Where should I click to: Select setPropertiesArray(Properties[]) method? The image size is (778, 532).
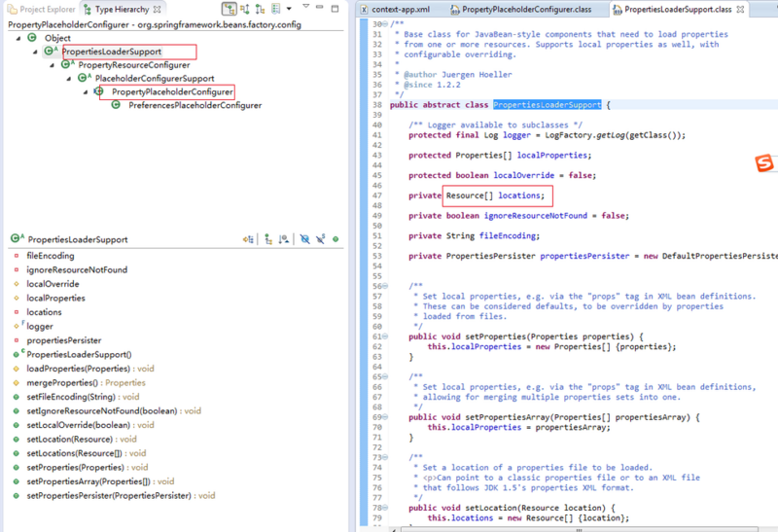pyautogui.click(x=101, y=481)
